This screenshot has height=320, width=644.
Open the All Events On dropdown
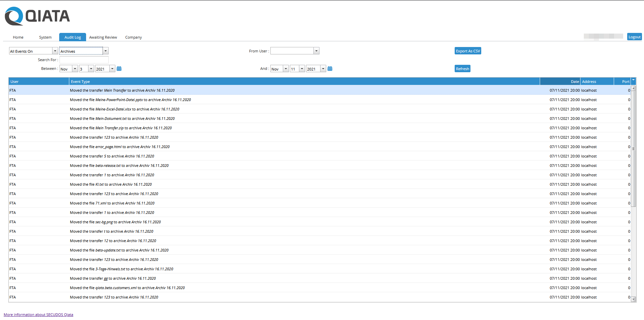[x=54, y=51]
